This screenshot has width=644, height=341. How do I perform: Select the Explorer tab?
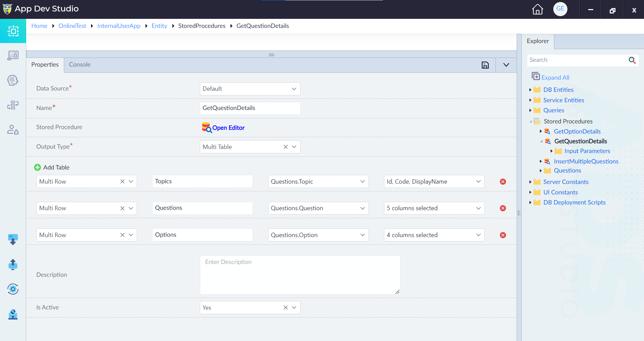(538, 41)
